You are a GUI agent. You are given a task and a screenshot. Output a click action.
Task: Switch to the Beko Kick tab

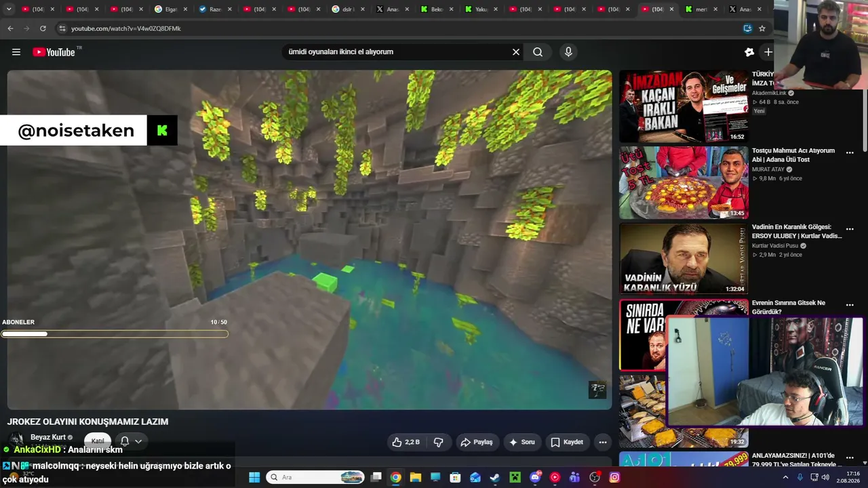435,9
